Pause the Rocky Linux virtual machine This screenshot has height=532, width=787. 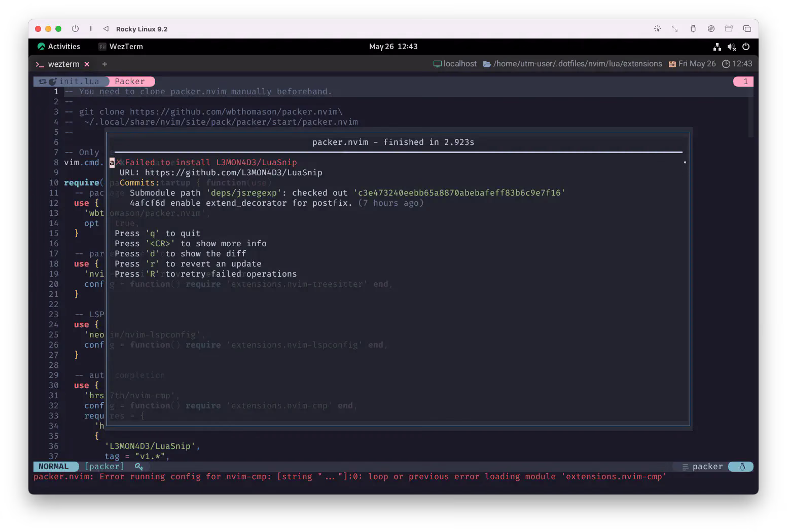tap(91, 29)
